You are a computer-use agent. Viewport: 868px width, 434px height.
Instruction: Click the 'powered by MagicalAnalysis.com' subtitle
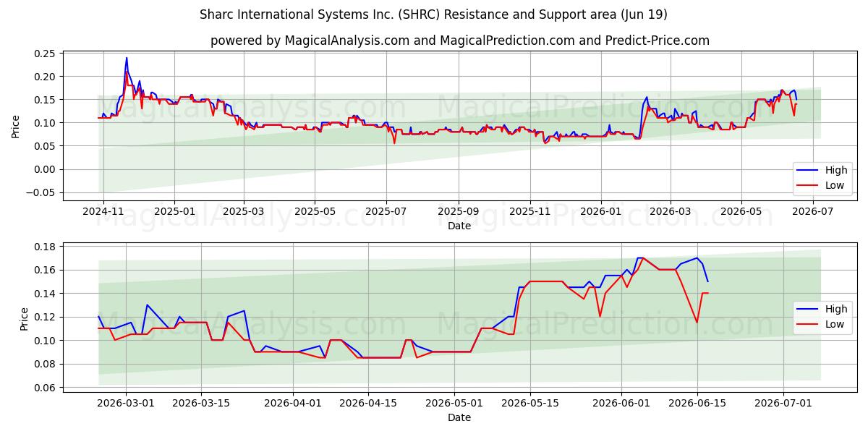[x=459, y=41]
